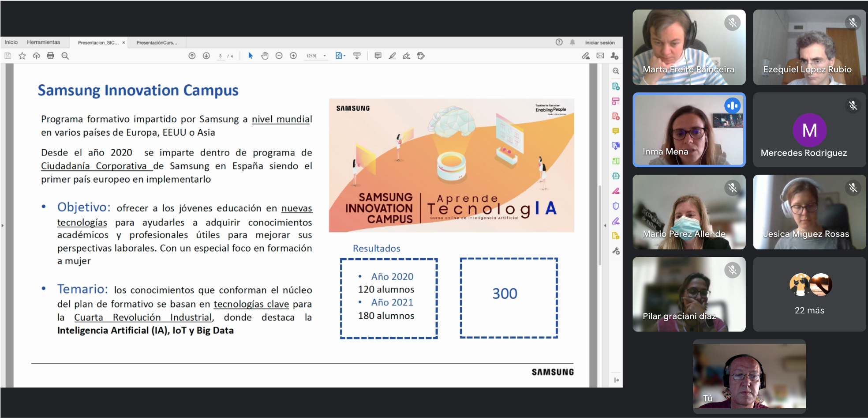Open pink Redact pen icon in sidebar
This screenshot has width=868, height=418.
point(616,191)
